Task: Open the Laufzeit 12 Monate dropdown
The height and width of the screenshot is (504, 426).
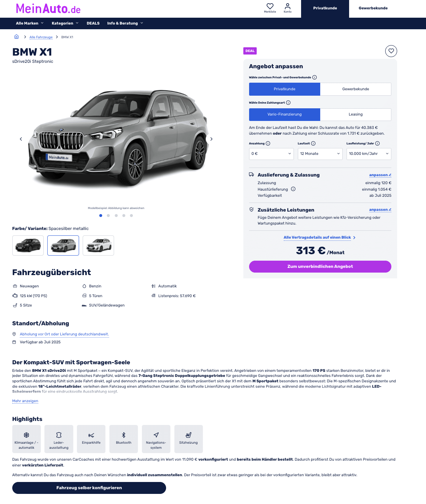Action: click(x=320, y=154)
